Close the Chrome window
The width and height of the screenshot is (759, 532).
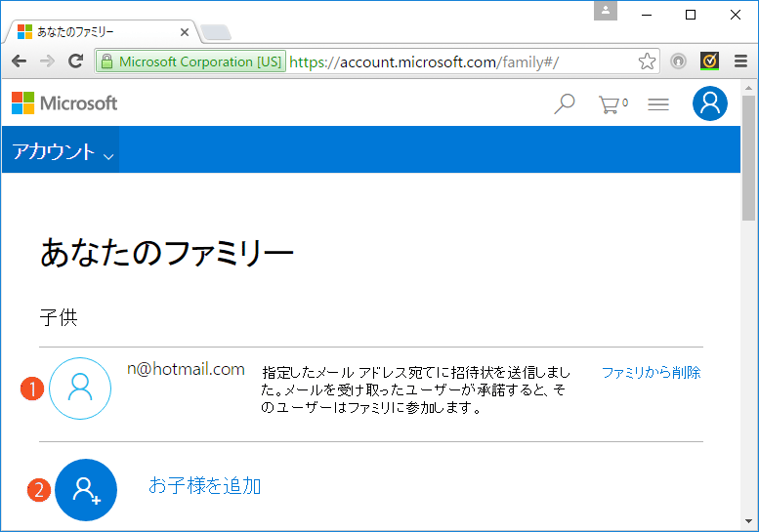point(736,15)
